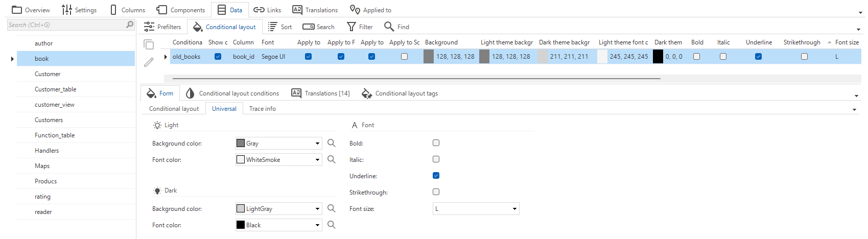Viewport: 868px width, 239px height.
Task: Click magnifier next to Light Font color
Action: tap(332, 159)
